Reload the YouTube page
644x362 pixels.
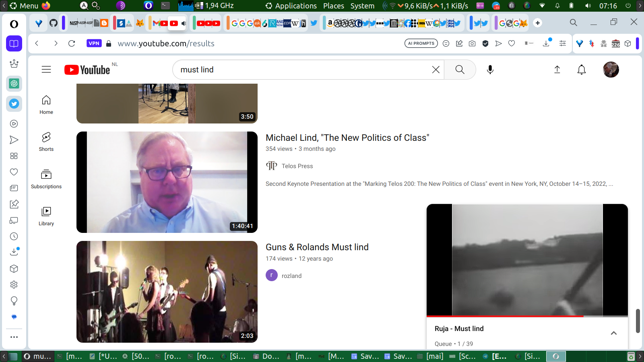pyautogui.click(x=72, y=43)
